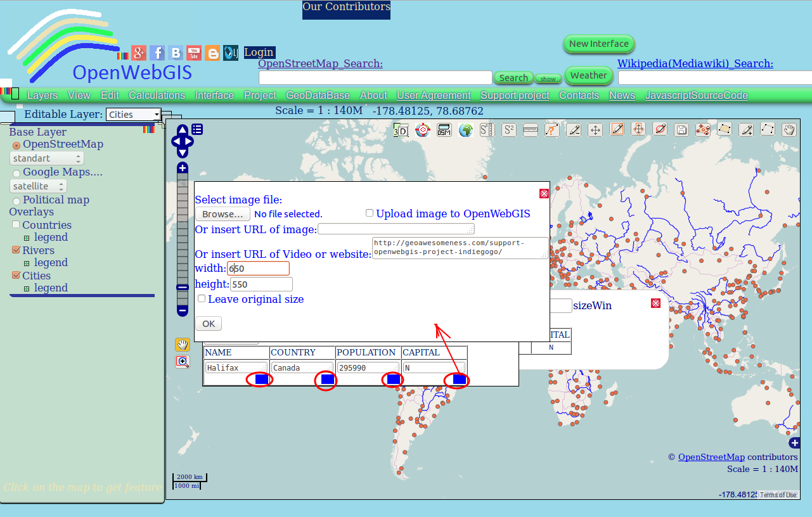Enable the Countries overlay checkbox
The image size is (812, 517).
16,224
